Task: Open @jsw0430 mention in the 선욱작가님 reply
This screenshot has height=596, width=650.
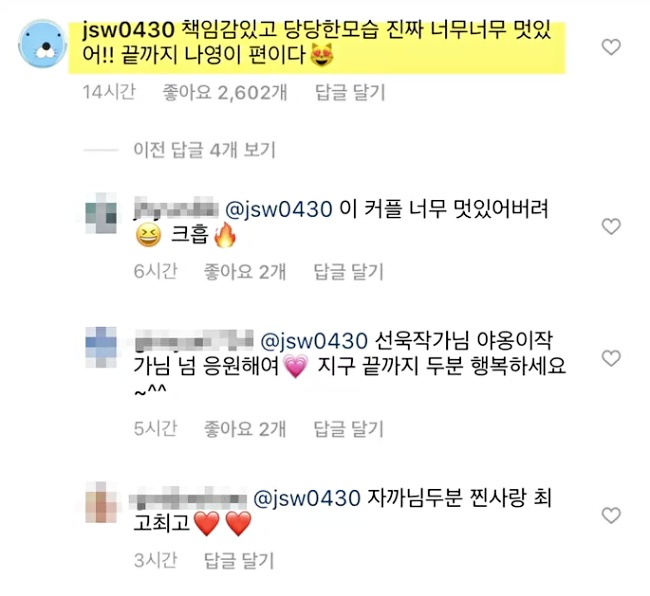Action: 314,341
